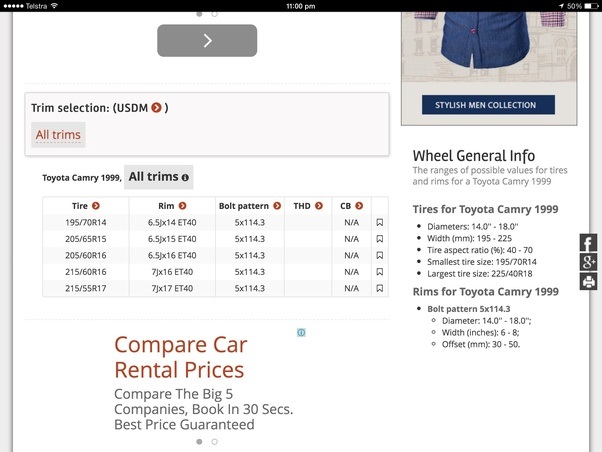Bookmark the 205/60R16 tire row
This screenshot has height=452, width=602.
click(380, 255)
